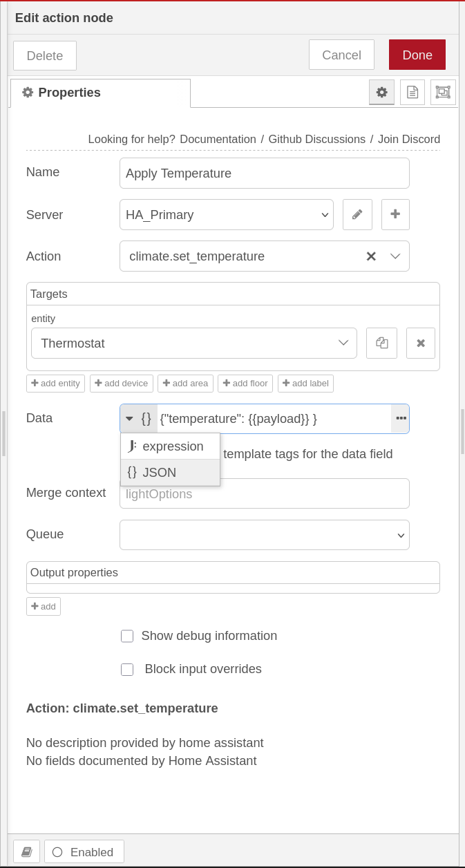Open Server HA_Primary dropdown
The width and height of the screenshot is (465, 868).
pos(227,214)
